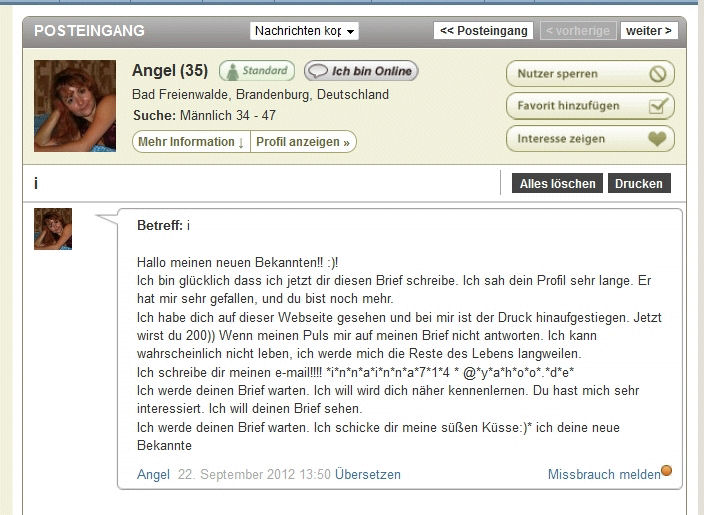This screenshot has height=515, width=704.
Task: Expand Mehr Information section
Action: pyautogui.click(x=191, y=142)
